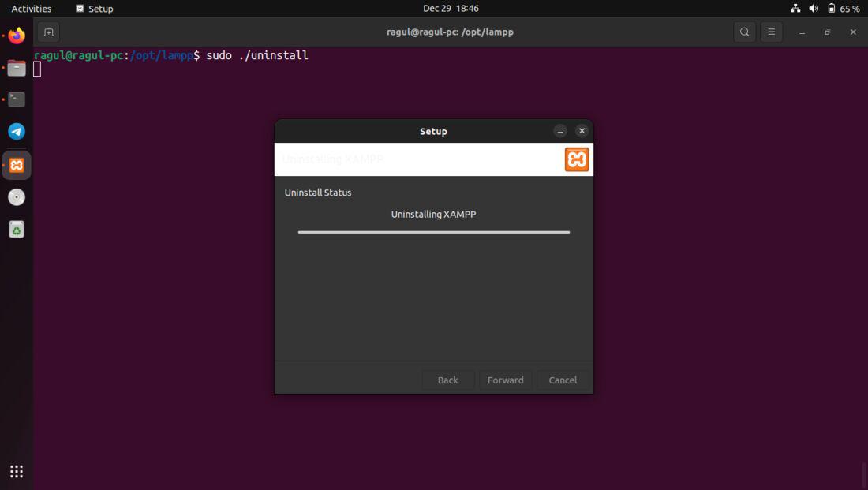
Task: Click the uninstall progress bar
Action: click(433, 232)
